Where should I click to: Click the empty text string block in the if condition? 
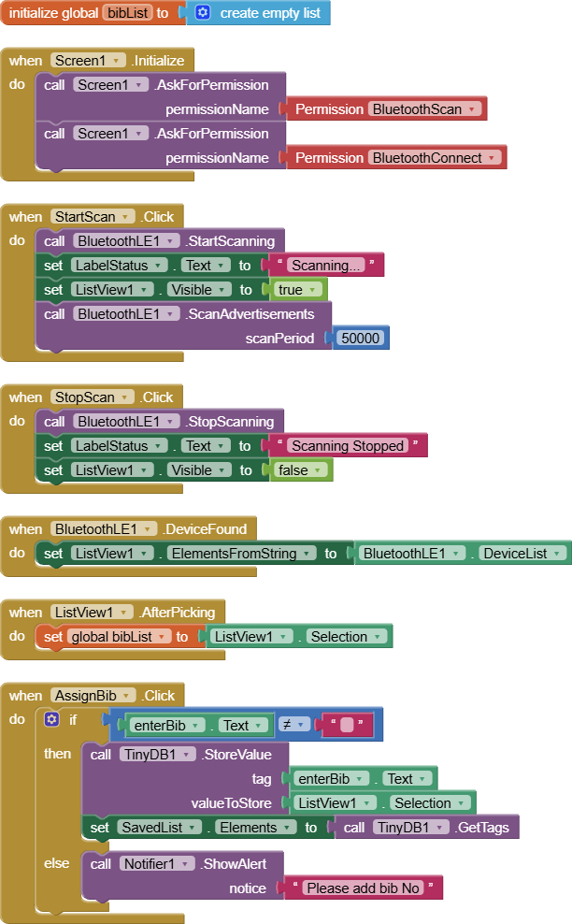(347, 725)
